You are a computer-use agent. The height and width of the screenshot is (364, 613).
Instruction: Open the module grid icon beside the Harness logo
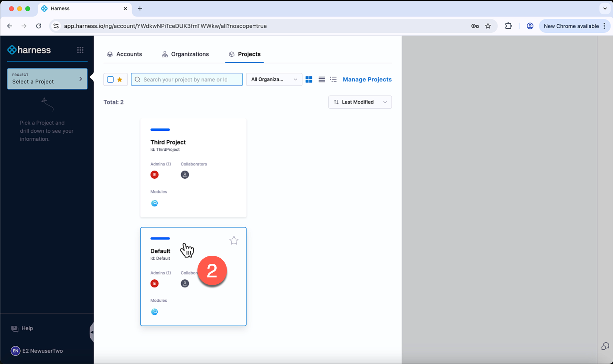coord(80,50)
